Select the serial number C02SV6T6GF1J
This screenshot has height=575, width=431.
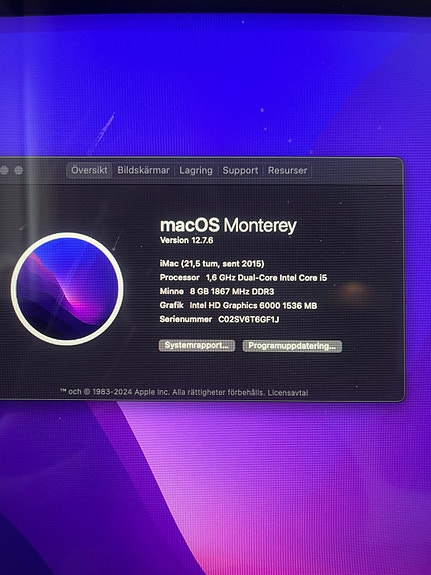[x=249, y=319]
